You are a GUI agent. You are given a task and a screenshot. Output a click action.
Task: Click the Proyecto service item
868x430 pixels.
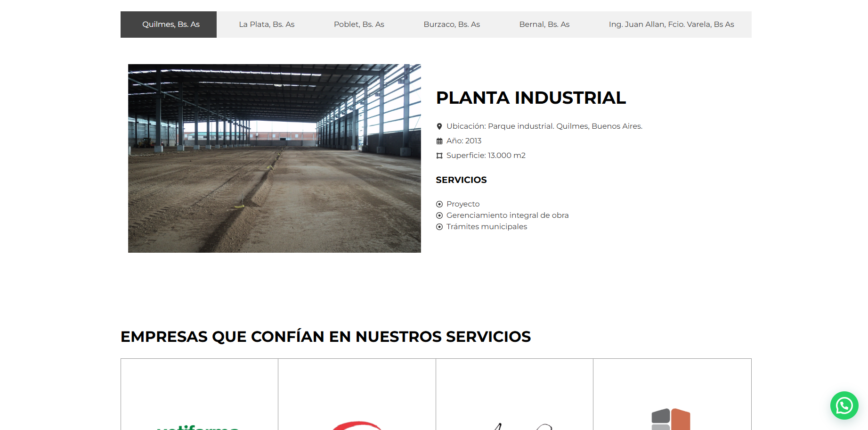pyautogui.click(x=463, y=204)
